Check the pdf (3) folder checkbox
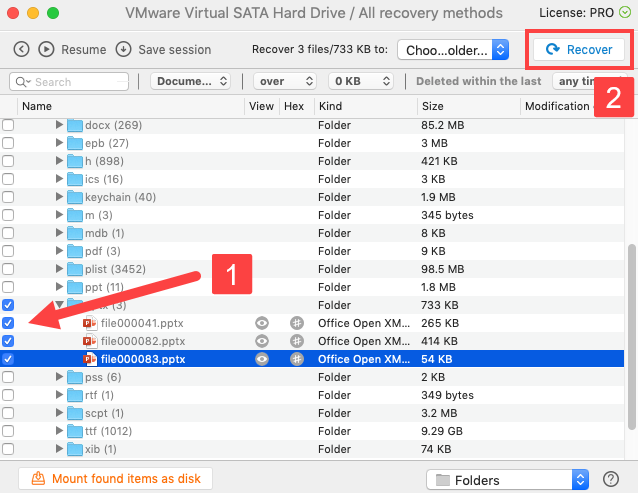The image size is (638, 493). (9, 251)
